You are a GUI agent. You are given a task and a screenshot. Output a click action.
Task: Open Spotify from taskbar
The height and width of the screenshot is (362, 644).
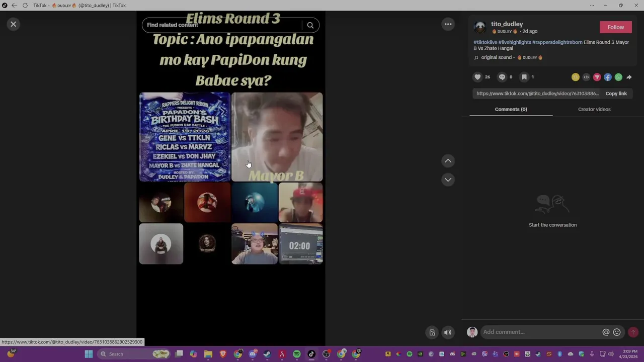[x=297, y=354]
